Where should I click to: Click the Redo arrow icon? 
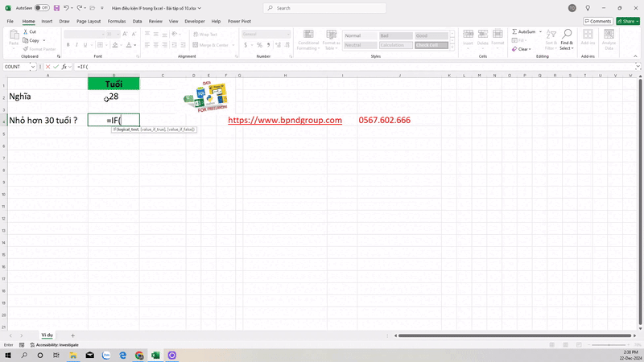[x=79, y=8]
